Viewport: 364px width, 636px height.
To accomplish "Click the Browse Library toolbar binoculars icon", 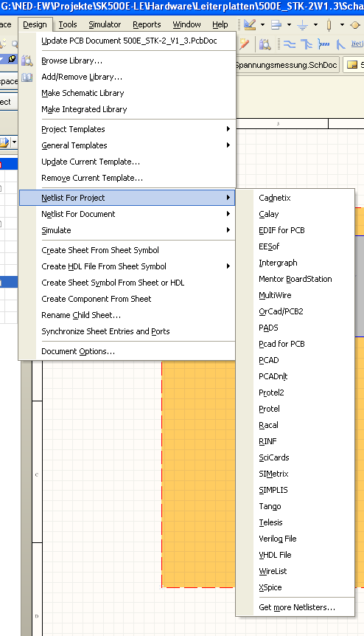I will click(x=265, y=44).
